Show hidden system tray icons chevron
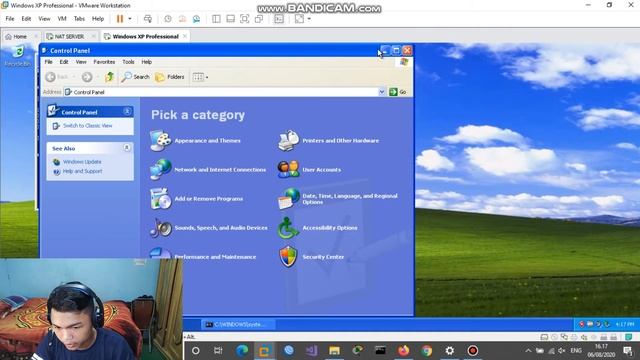640x360 pixels. point(528,351)
